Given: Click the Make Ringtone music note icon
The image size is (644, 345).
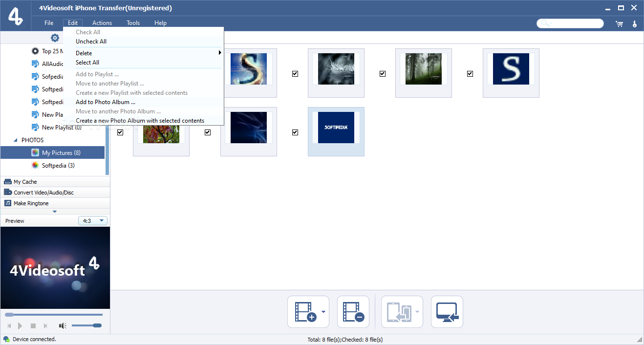Looking at the screenshot, I should 8,203.
